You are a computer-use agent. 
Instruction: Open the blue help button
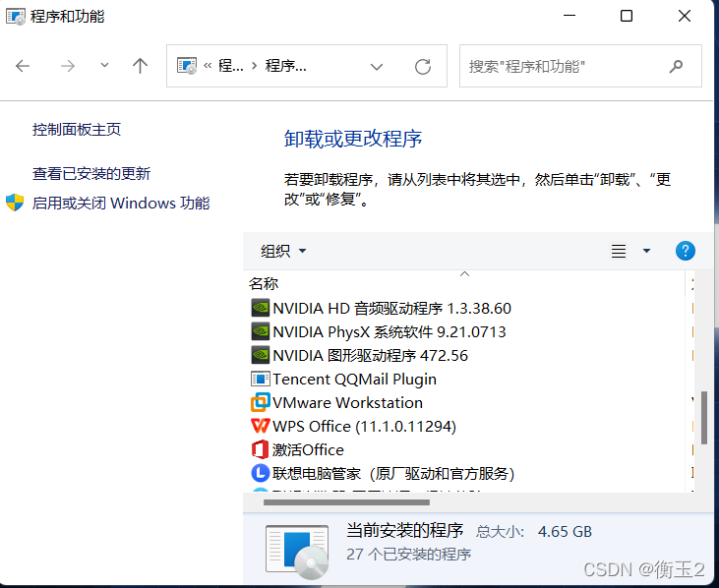click(x=686, y=251)
